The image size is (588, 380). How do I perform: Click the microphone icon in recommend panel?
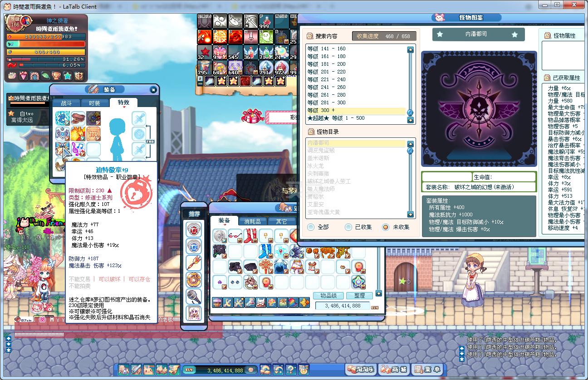pos(194,297)
